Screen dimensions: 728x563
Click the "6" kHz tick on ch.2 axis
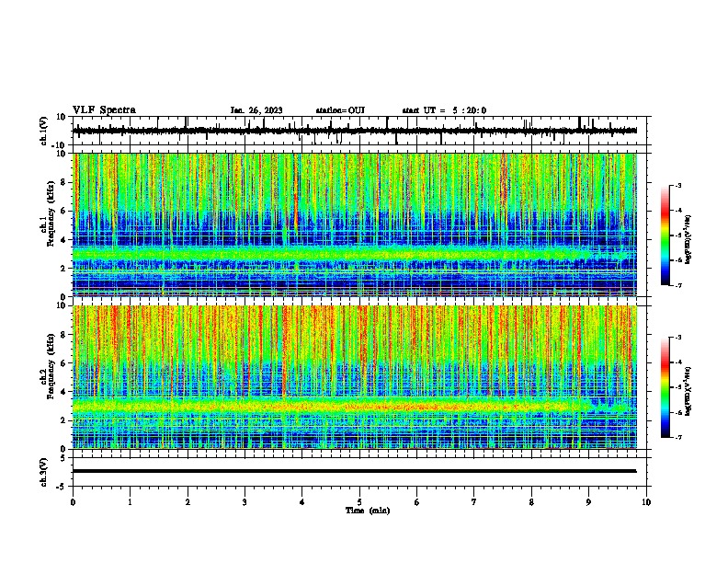click(64, 363)
